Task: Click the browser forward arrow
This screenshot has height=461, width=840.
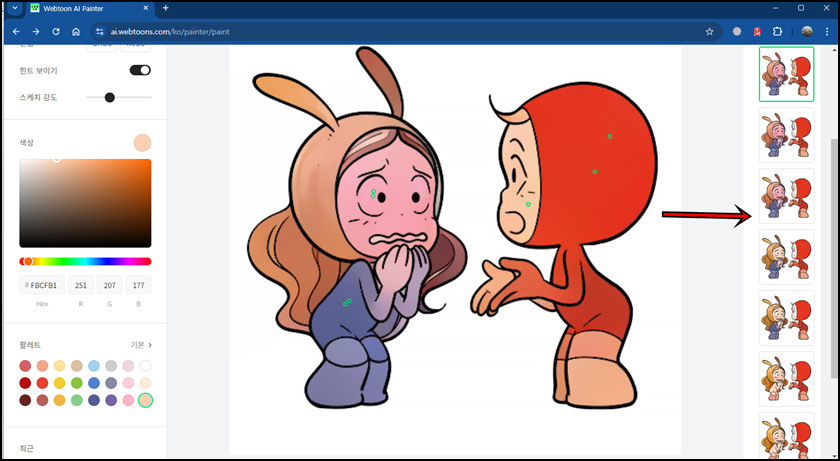Action: (36, 32)
